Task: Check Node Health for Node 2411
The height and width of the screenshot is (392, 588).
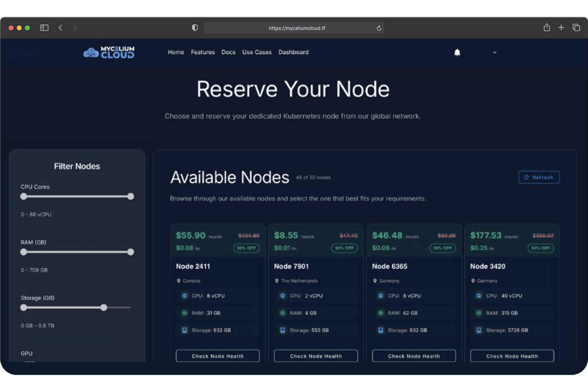Action: [217, 356]
